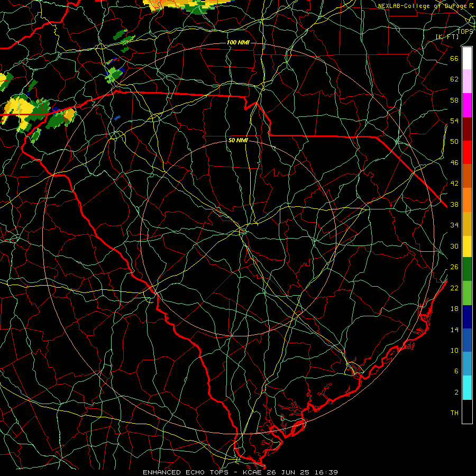Click the '58' legend value
476x476 pixels.
click(454, 100)
